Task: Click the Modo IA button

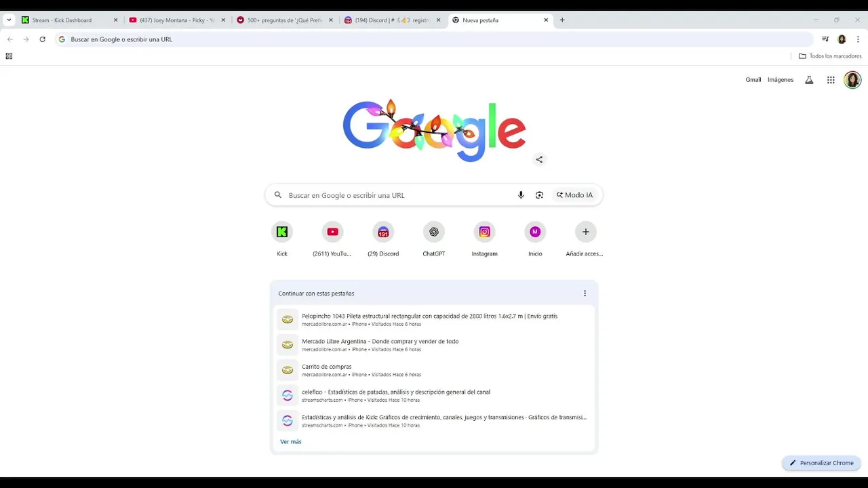Action: [575, 195]
